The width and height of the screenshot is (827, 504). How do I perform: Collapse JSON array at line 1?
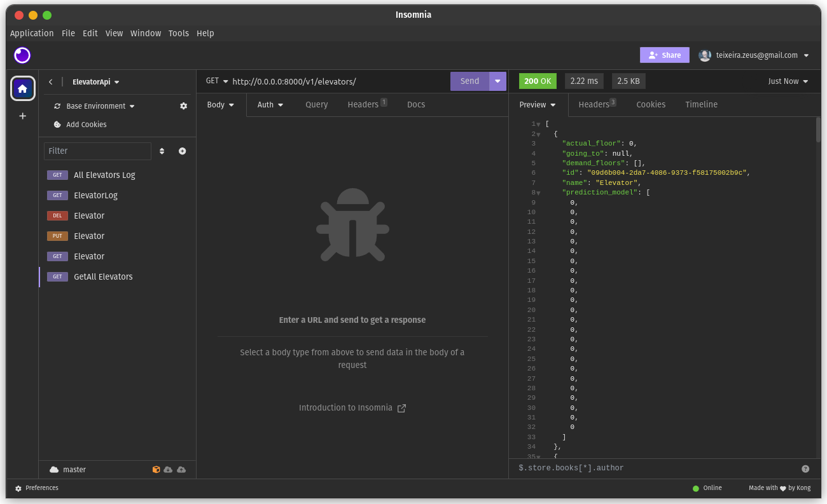538,125
